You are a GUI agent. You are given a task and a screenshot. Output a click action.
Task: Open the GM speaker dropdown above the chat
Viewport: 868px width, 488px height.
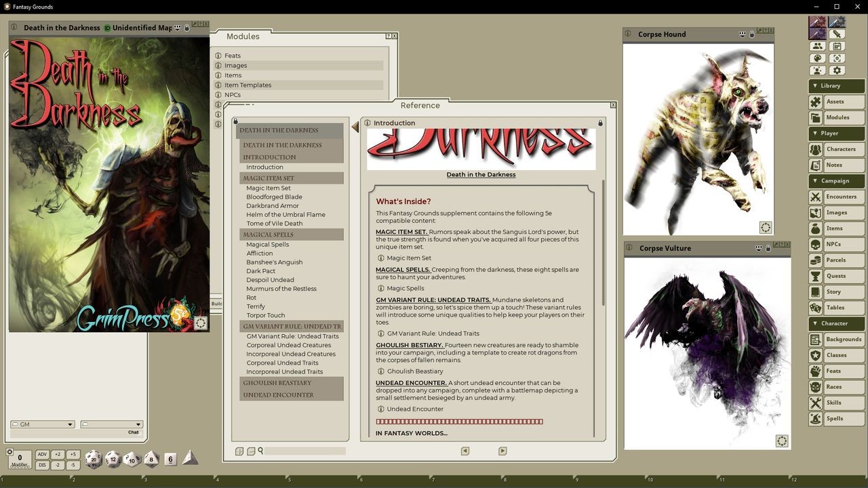pos(42,424)
